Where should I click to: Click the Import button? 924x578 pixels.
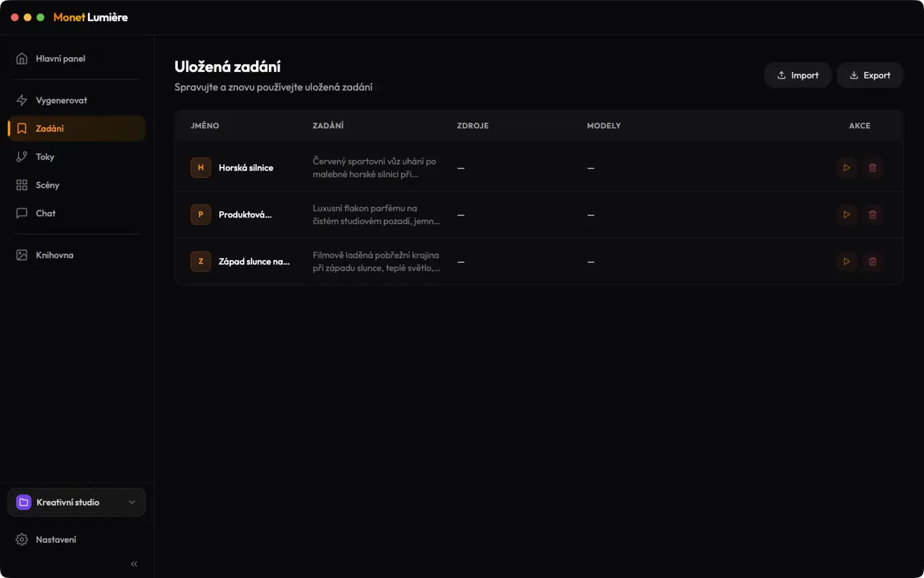(x=798, y=75)
